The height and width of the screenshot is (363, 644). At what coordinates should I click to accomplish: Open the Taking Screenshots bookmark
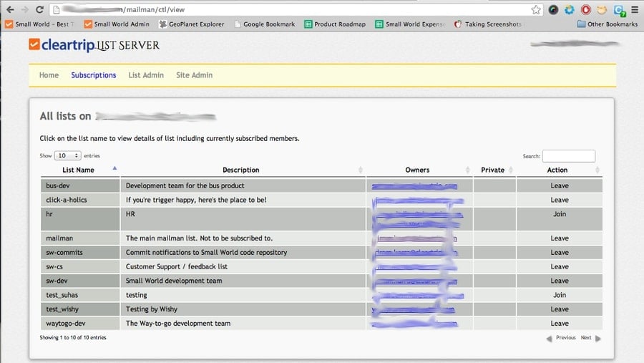[x=488, y=24]
